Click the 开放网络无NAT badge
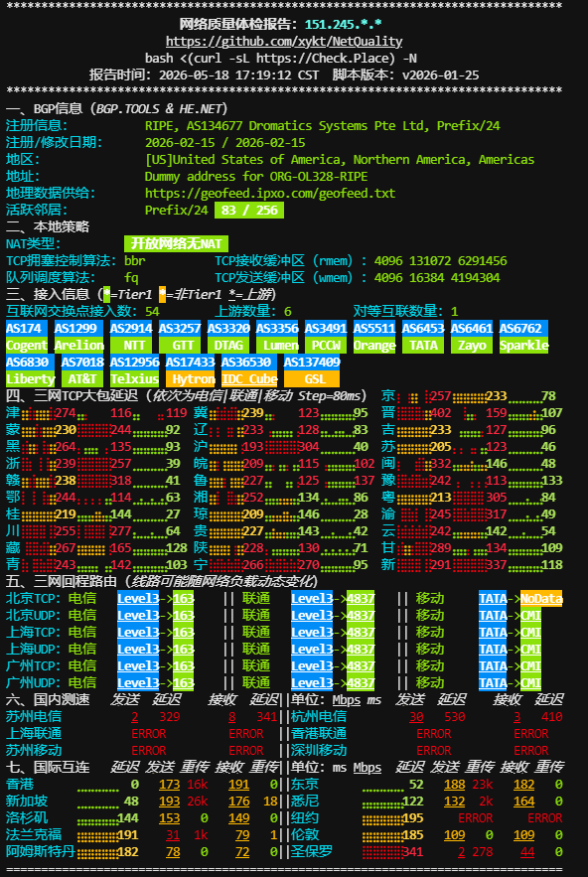Screen dimensions: 588x877 coord(176,244)
